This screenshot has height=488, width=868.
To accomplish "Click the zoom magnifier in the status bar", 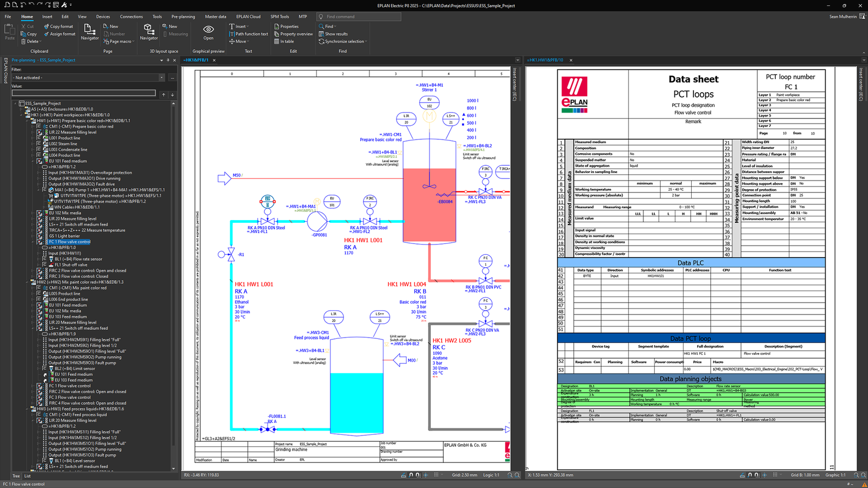I will pos(510,475).
